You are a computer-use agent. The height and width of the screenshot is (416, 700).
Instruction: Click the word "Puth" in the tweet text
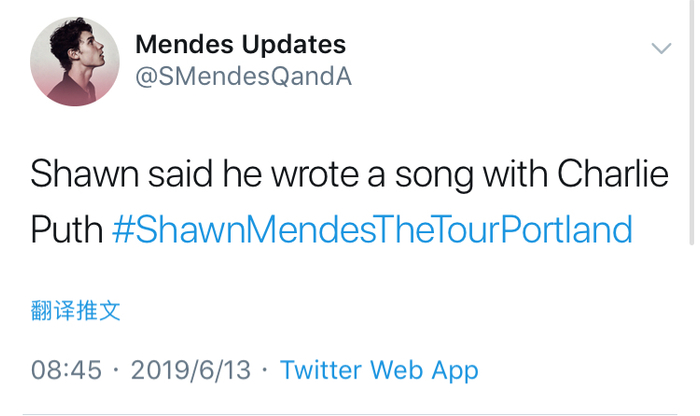click(x=66, y=230)
